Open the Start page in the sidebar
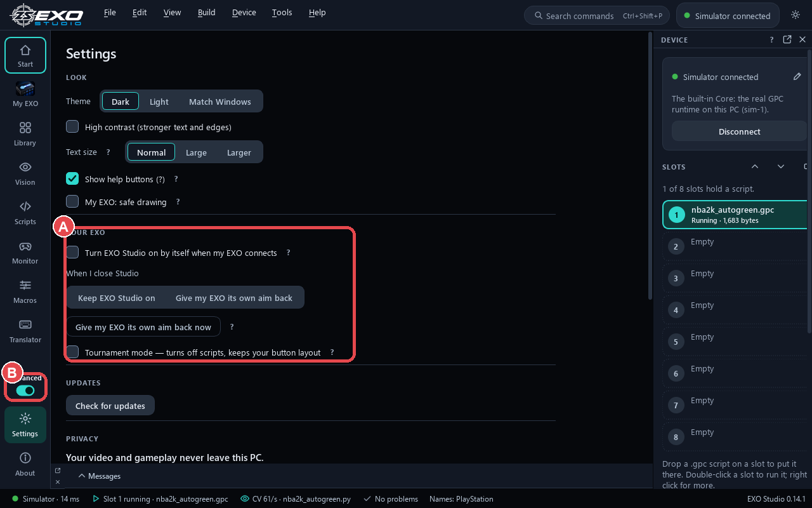This screenshot has width=812, height=508. click(25, 55)
